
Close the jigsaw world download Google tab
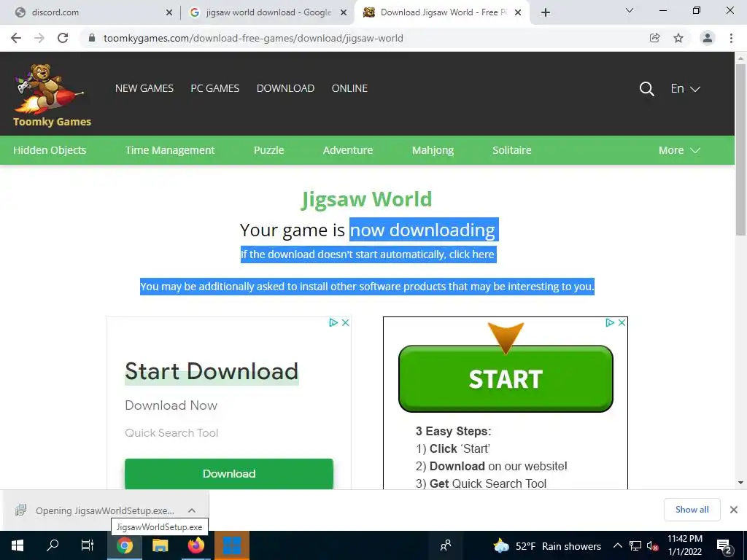344,12
